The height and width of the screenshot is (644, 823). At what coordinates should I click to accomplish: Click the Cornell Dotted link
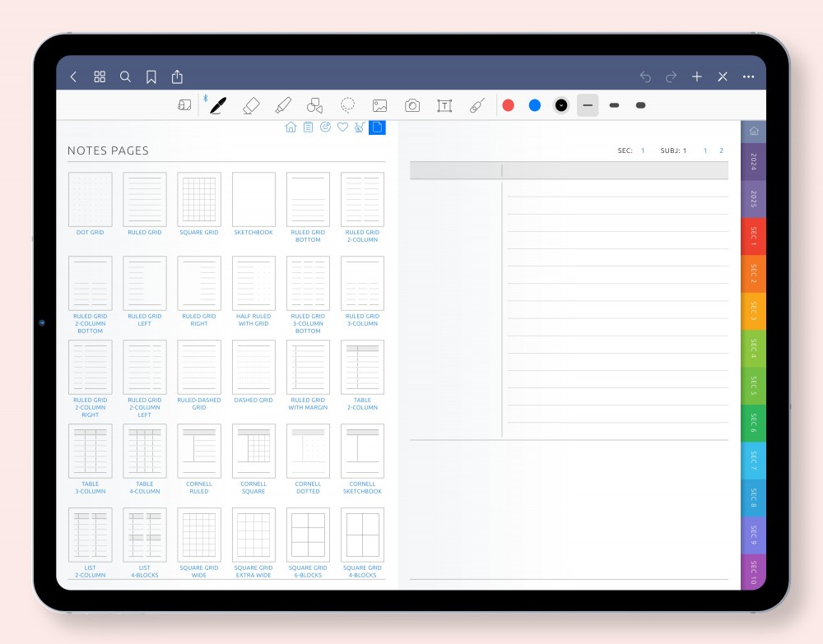coord(308,488)
